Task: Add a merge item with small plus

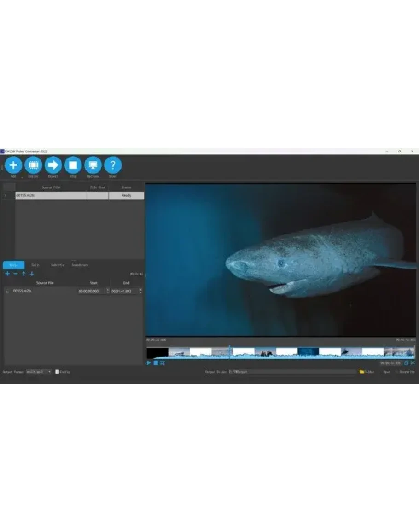Action: coord(7,274)
